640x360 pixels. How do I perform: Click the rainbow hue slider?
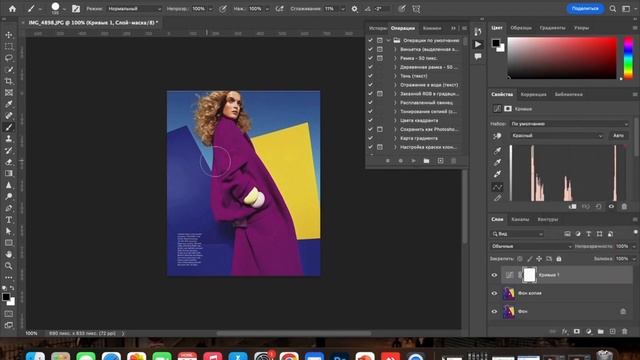click(629, 58)
